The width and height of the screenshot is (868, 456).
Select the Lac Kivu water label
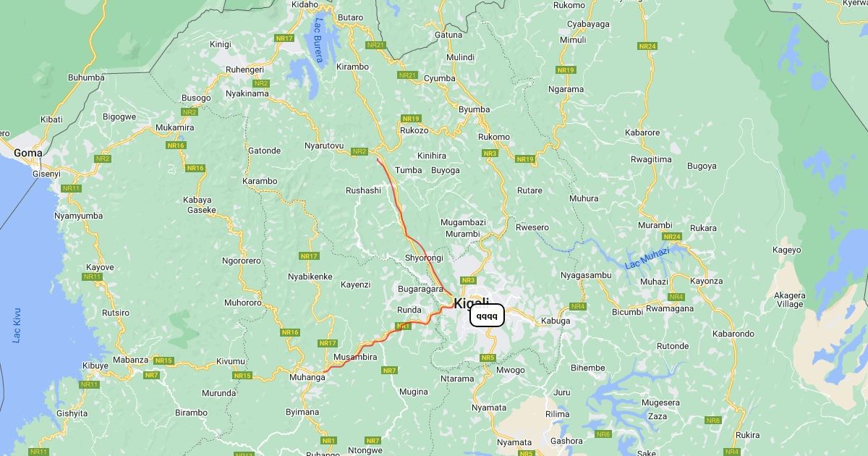[x=17, y=326]
